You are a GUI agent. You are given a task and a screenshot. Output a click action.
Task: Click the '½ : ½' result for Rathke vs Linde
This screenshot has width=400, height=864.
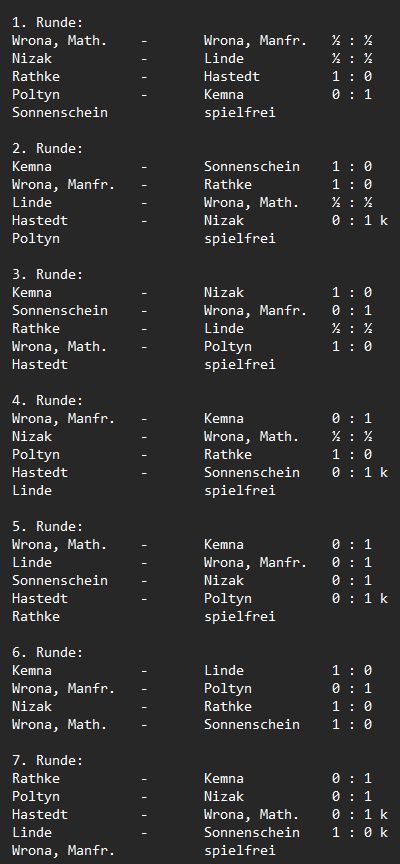coord(352,328)
